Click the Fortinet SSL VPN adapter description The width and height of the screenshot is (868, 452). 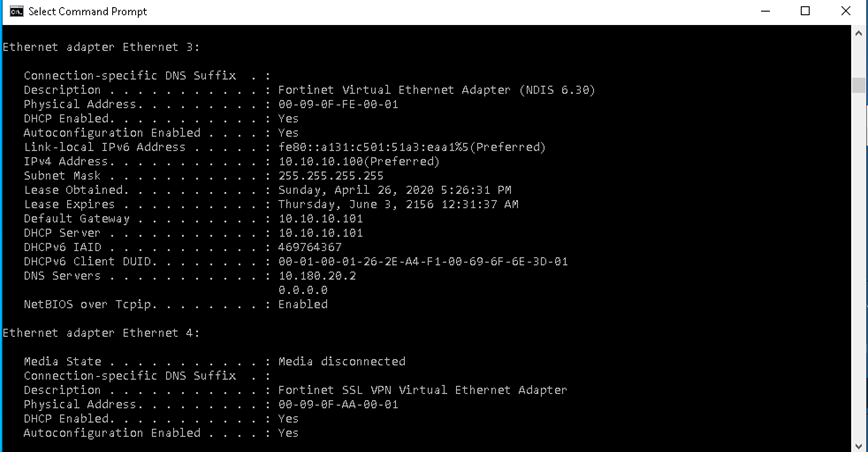pyautogui.click(x=422, y=390)
